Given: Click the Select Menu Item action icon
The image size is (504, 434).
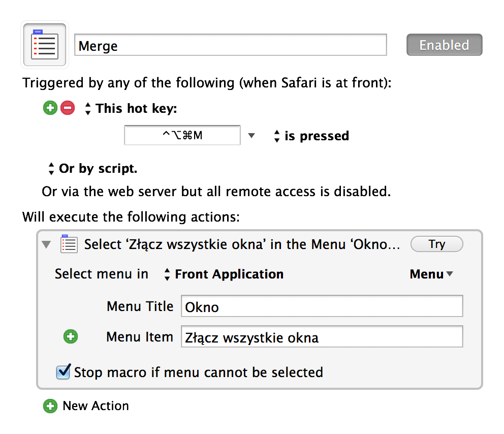Looking at the screenshot, I should (69, 244).
